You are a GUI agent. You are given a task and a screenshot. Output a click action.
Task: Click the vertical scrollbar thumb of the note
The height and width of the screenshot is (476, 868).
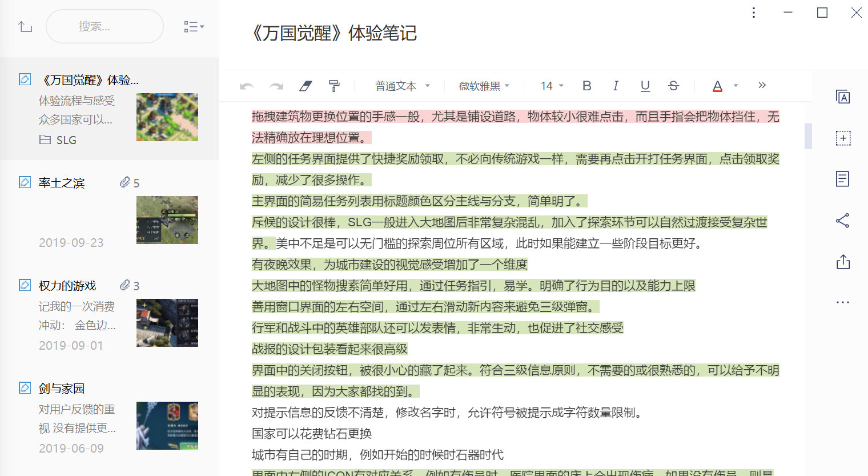click(x=808, y=136)
